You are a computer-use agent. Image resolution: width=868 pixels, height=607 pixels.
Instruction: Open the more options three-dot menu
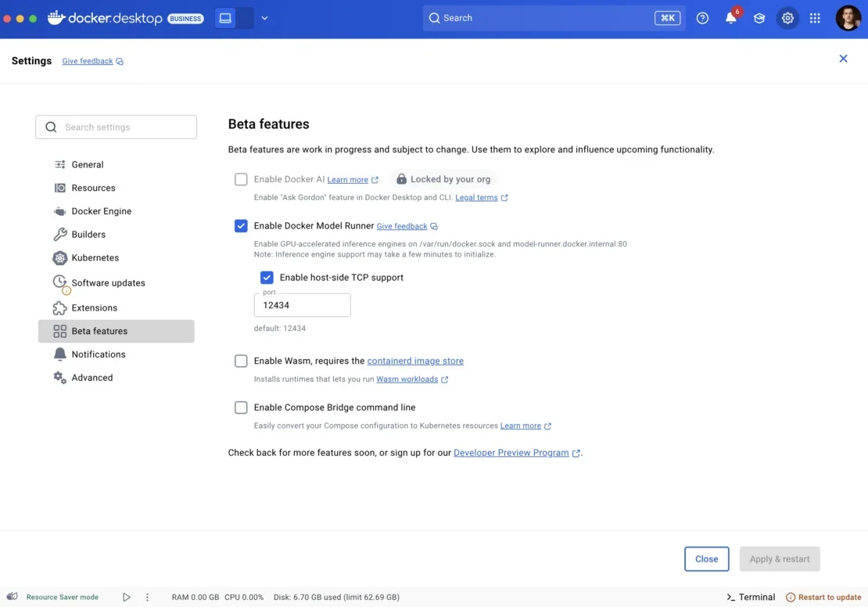[x=147, y=597]
